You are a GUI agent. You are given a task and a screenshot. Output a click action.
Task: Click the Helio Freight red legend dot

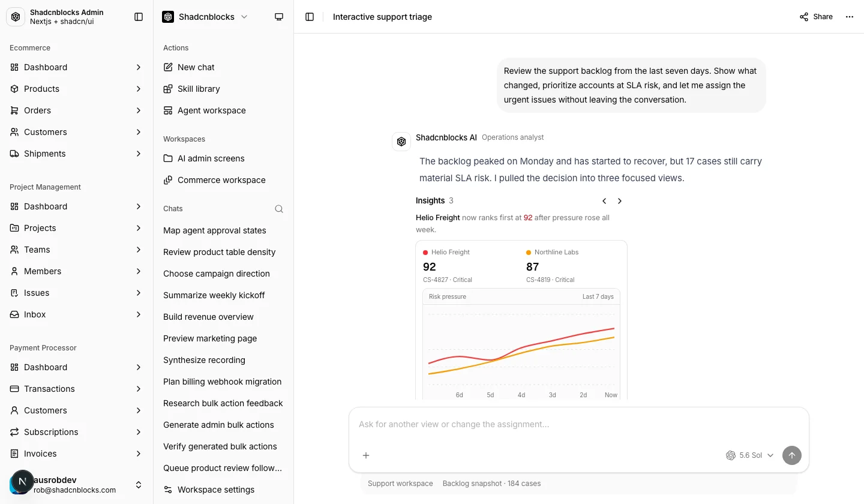coord(425,253)
